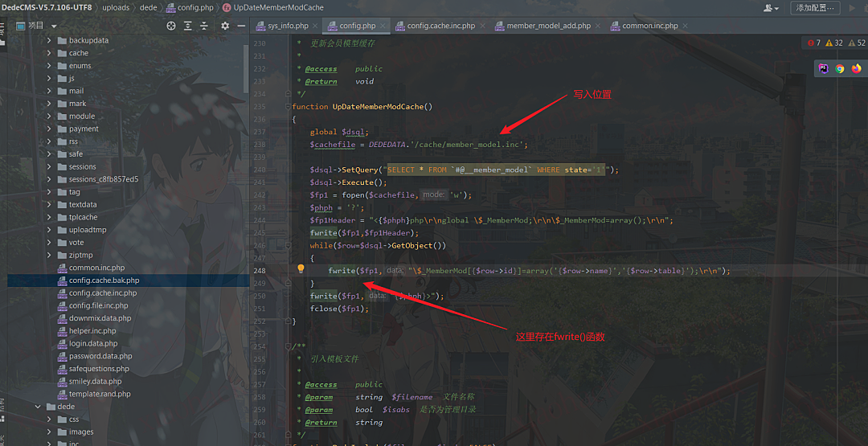Click the weak warning count 52
868x446 pixels.
857,43
